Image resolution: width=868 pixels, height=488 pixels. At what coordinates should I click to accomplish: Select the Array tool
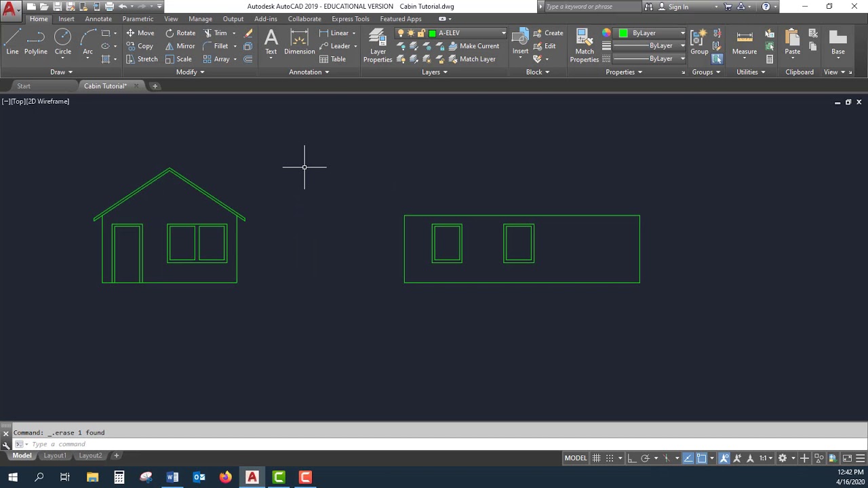pos(216,59)
